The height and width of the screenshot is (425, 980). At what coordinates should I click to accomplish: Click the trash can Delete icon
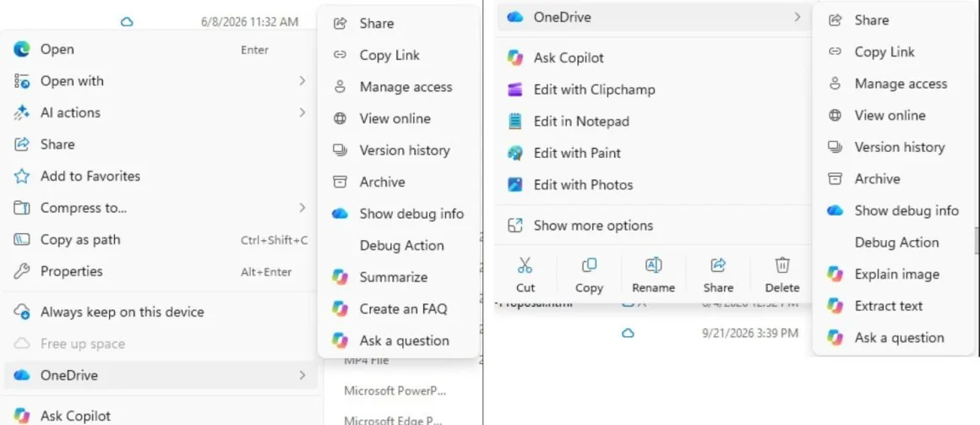[x=782, y=265]
